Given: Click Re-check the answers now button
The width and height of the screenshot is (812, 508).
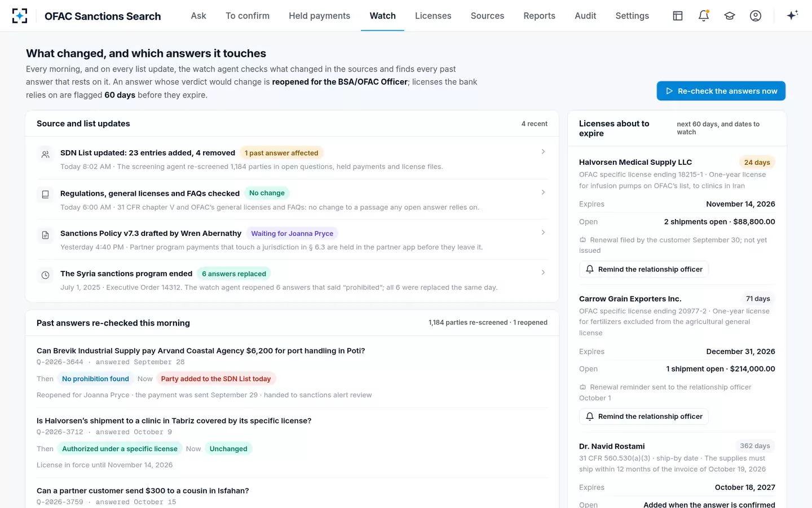Looking at the screenshot, I should (721, 91).
